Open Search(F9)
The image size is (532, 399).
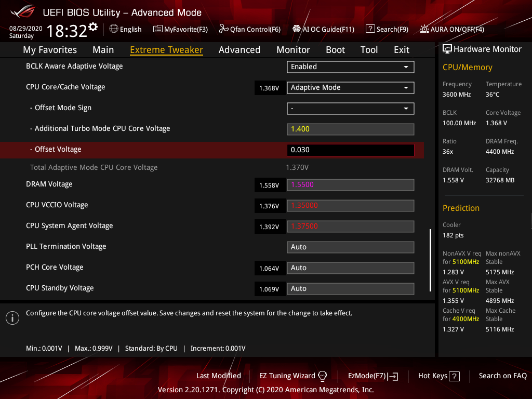click(387, 29)
